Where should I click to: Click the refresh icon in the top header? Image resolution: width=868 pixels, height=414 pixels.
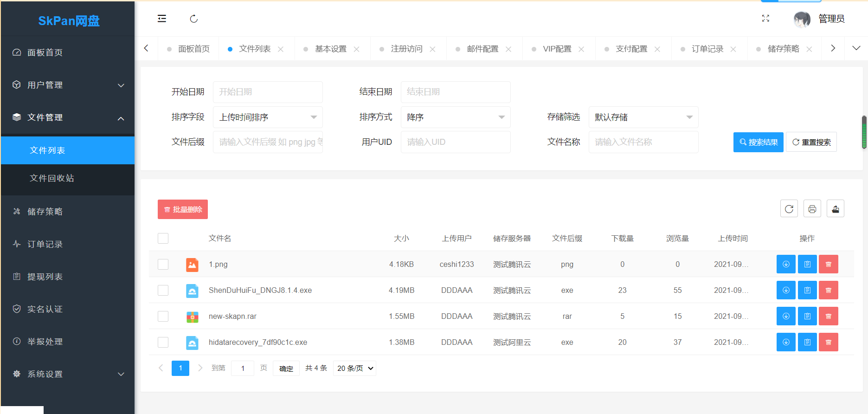tap(194, 19)
